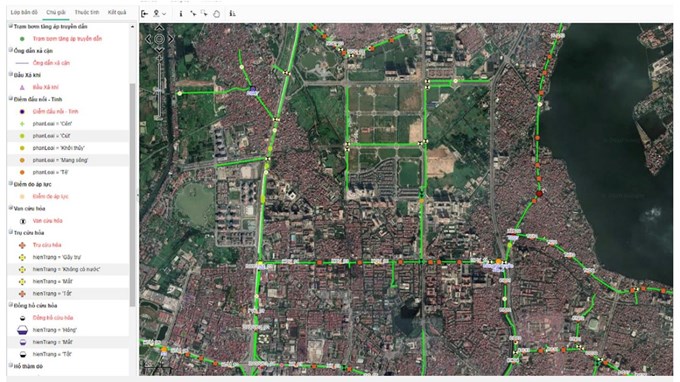This screenshot has height=382, width=680.
Task: Click the green Trạm bơm tăng áp symbol
Action: [x=22, y=39]
